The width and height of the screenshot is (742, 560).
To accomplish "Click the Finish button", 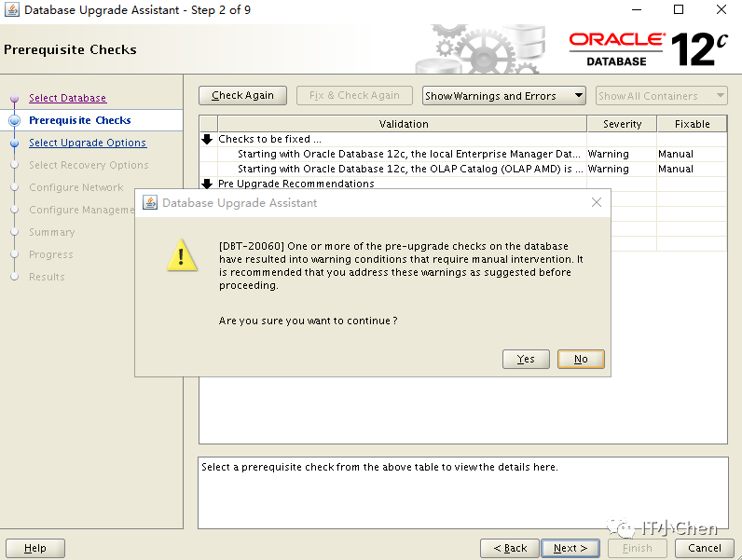I will [637, 548].
